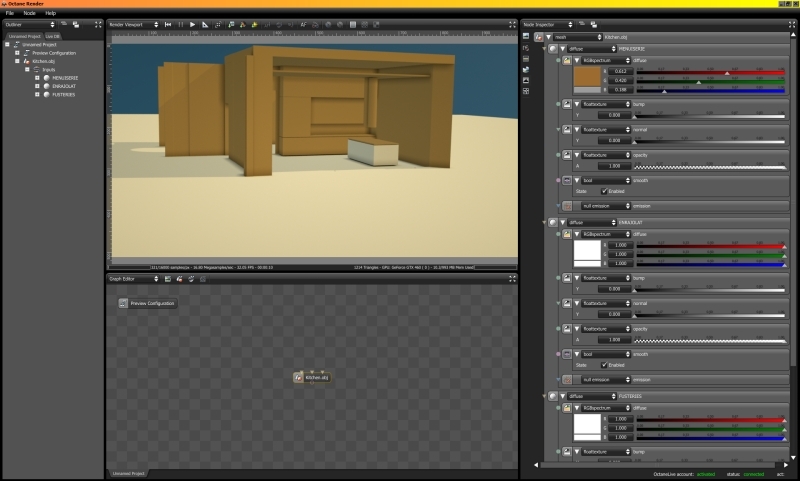Viewport: 800px width, 481px height.
Task: Click the first icon in the Graph Editor toolbar
Action: (167, 279)
